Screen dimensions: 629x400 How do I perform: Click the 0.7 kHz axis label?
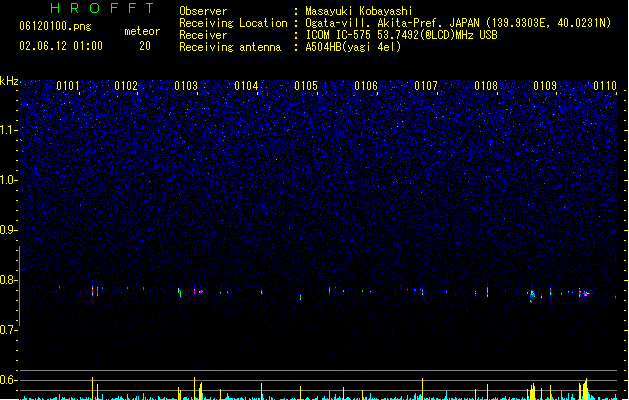[x=8, y=330]
